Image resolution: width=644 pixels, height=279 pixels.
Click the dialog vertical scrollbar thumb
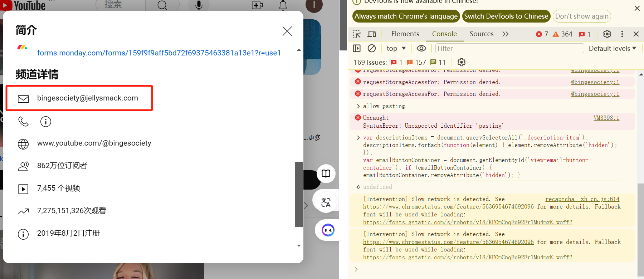tap(299, 195)
